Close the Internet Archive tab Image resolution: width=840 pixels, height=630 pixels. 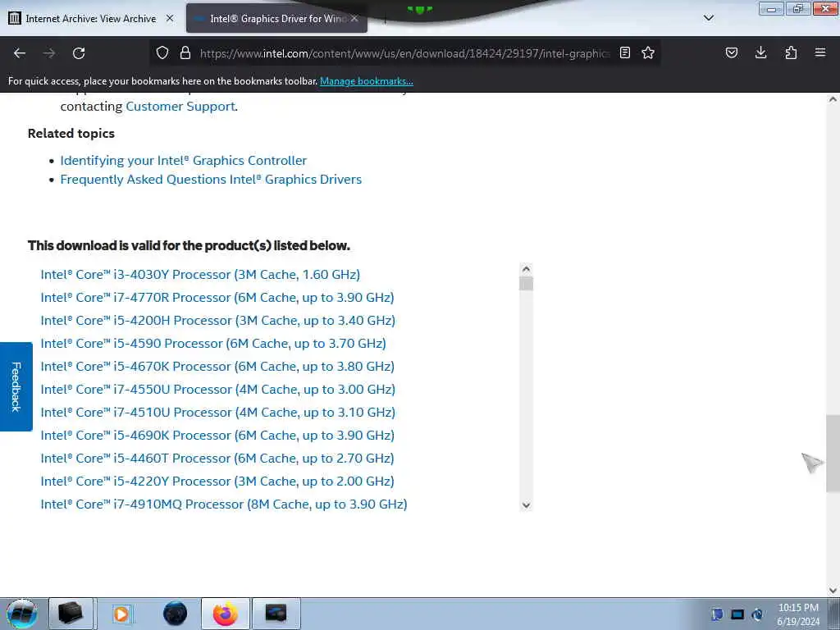[170, 18]
